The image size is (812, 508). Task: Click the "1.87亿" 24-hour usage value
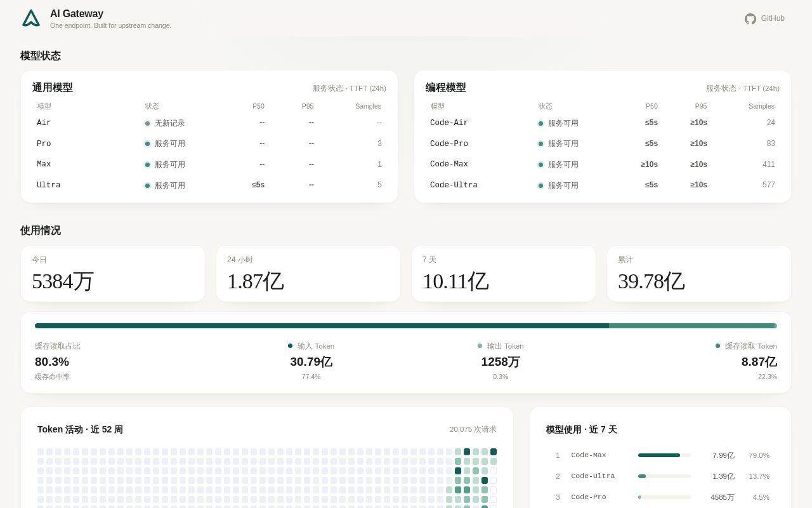255,281
